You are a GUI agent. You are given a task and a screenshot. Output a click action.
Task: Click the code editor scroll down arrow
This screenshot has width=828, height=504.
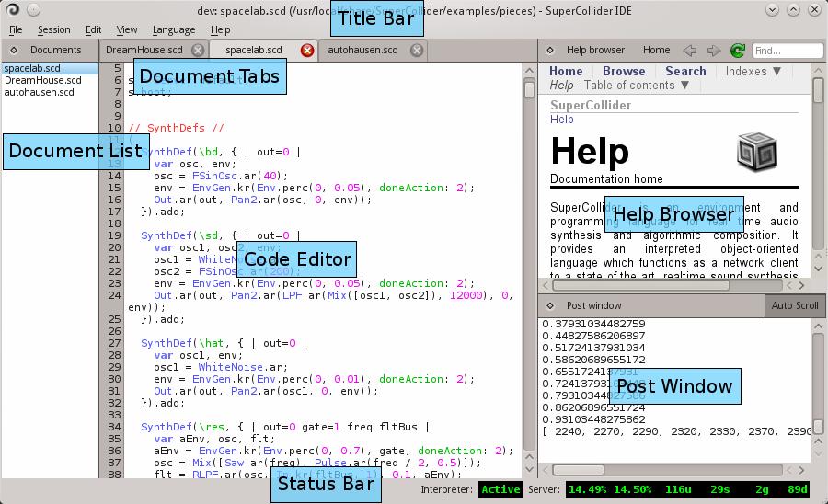tap(530, 470)
